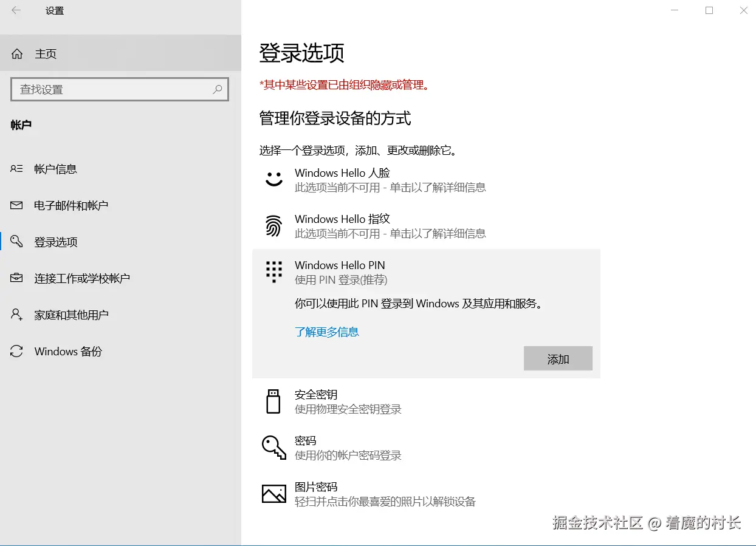Click 使用 PIN 登录(推荐) subtitle

[x=341, y=280]
